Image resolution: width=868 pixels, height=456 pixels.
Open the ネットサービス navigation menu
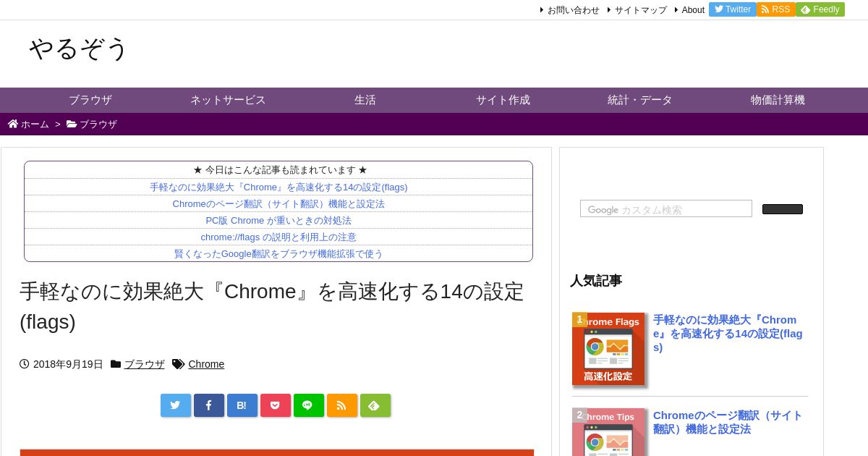(x=228, y=100)
